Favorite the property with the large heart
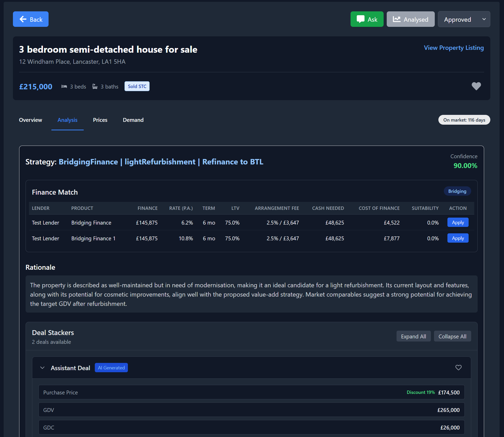This screenshot has width=504, height=437. point(476,86)
